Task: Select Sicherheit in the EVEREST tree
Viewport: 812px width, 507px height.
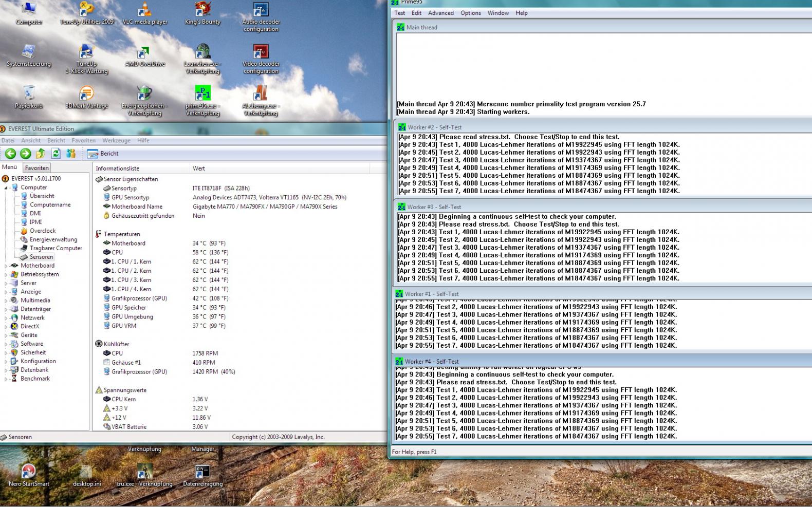Action: (x=33, y=352)
